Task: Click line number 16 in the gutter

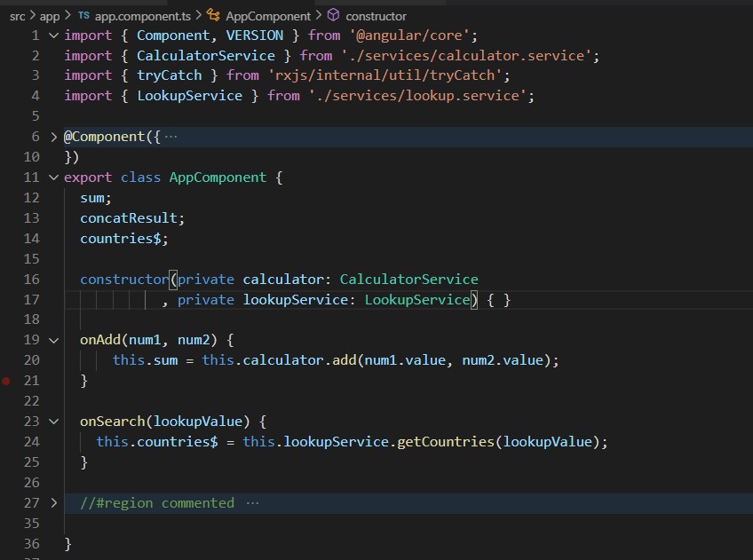Action: click(32, 280)
